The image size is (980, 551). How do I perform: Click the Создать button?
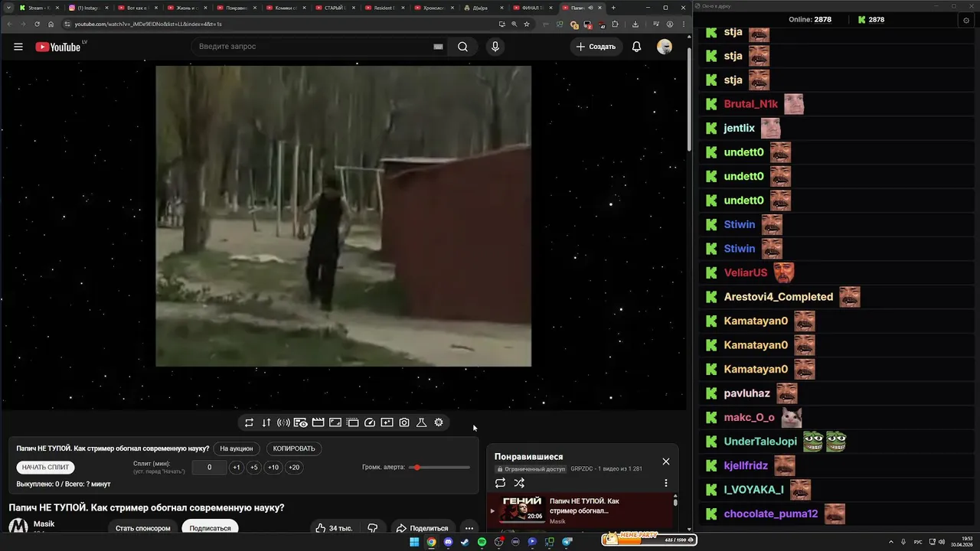coord(596,47)
